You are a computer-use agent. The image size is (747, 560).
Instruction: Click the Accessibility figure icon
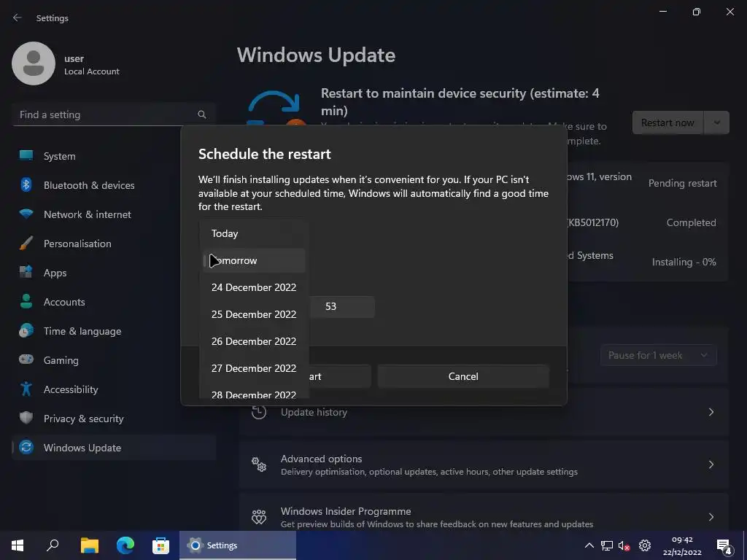pyautogui.click(x=26, y=389)
